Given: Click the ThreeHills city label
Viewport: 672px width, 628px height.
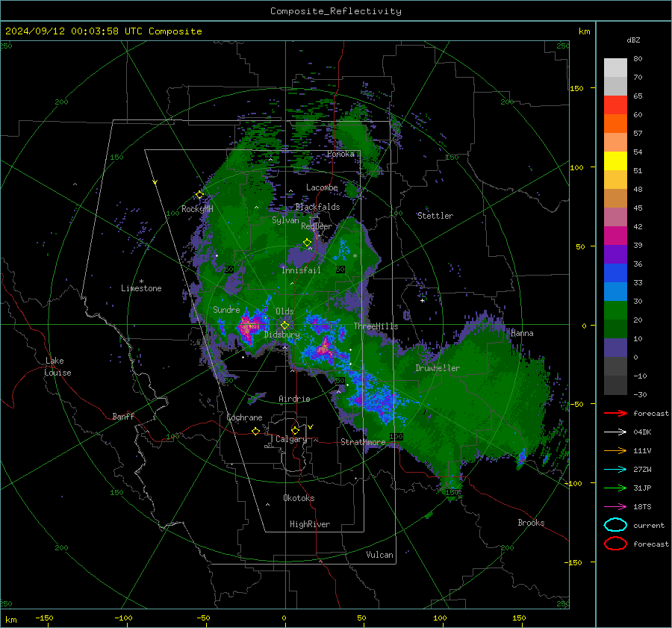Looking at the screenshot, I should pyautogui.click(x=376, y=326).
